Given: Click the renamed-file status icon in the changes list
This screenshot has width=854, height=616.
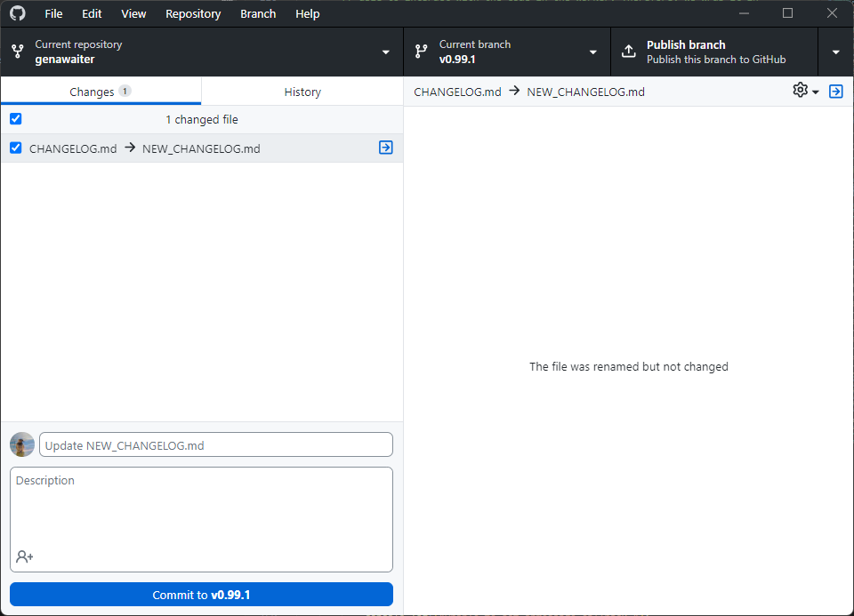Looking at the screenshot, I should pyautogui.click(x=385, y=148).
